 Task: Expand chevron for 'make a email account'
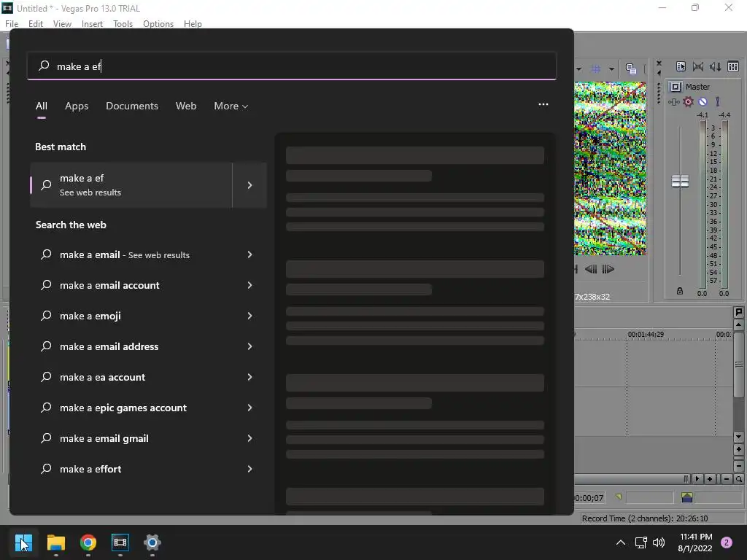point(249,285)
